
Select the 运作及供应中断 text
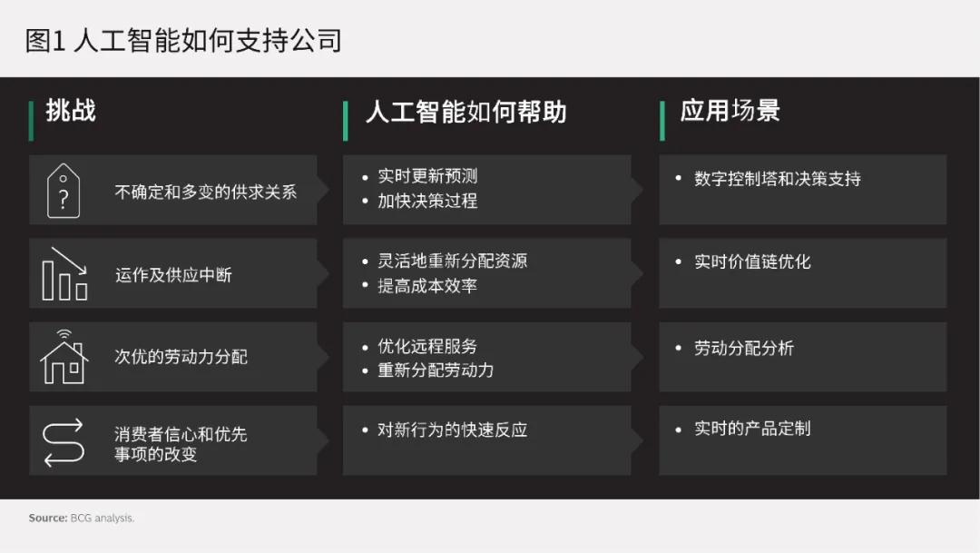click(x=172, y=275)
